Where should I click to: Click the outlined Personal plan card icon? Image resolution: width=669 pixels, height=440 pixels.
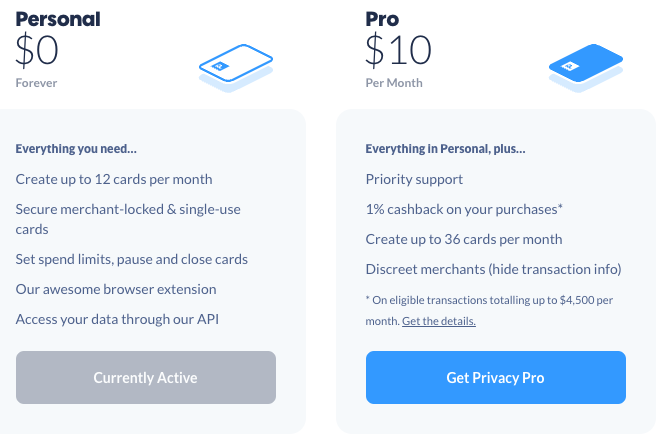tap(236, 67)
